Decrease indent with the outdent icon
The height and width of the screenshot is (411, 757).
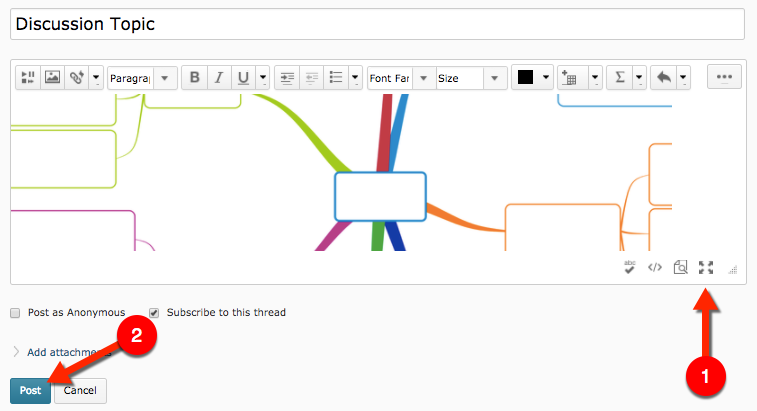pos(312,77)
